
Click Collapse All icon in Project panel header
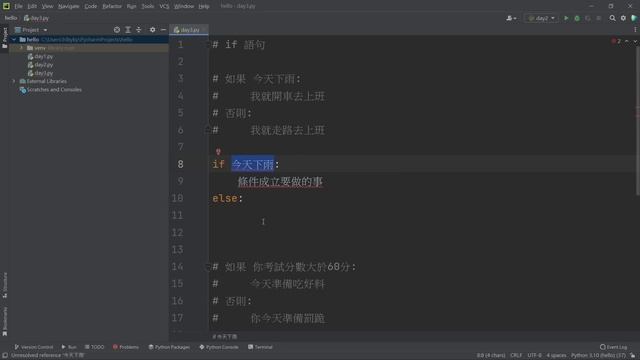point(139,30)
